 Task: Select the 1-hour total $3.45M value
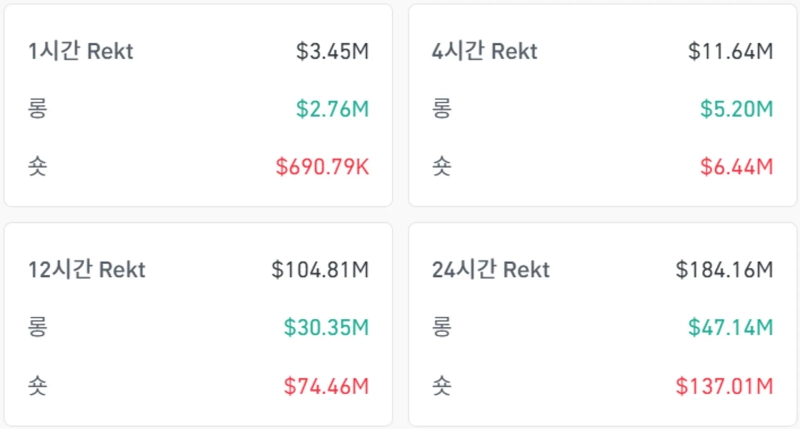[332, 52]
